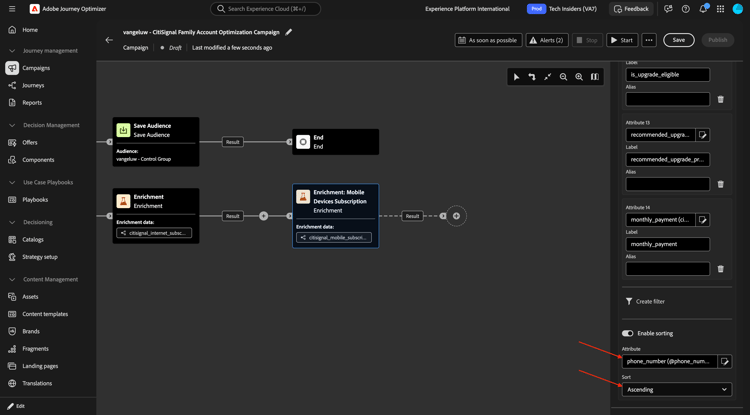This screenshot has height=415, width=750.
Task: Click the Search Experience Cloud field
Action: (265, 9)
